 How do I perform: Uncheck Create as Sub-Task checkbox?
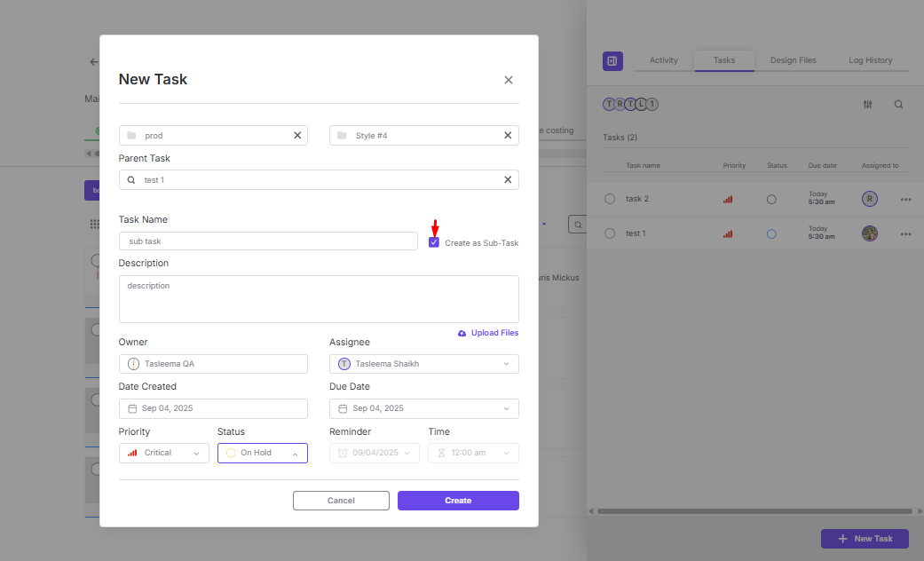(x=434, y=242)
